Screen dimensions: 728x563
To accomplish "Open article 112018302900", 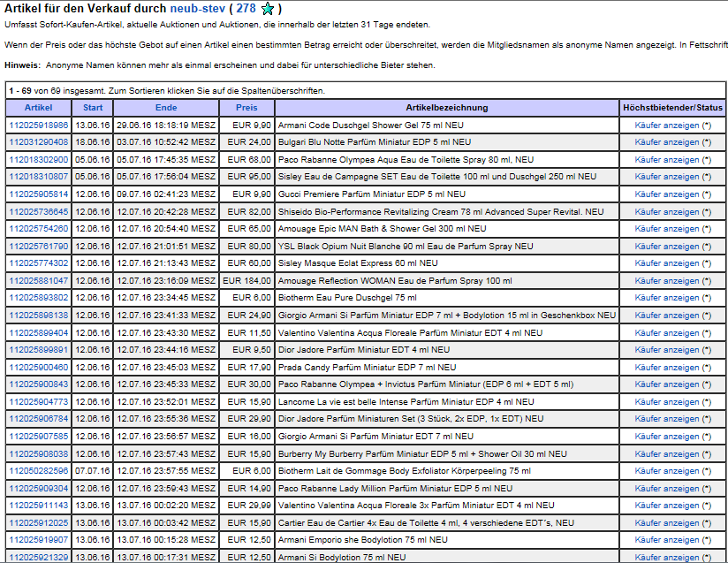I will pyautogui.click(x=39, y=160).
